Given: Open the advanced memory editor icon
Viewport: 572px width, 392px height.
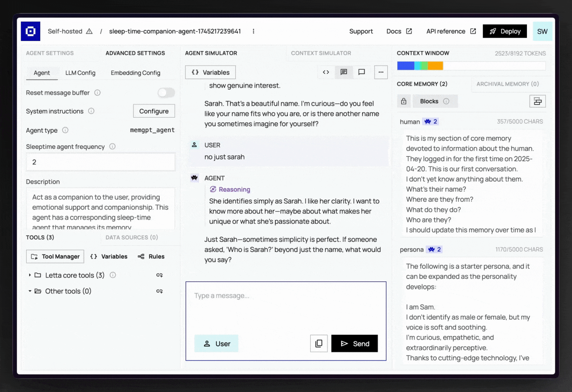Looking at the screenshot, I should coord(538,101).
